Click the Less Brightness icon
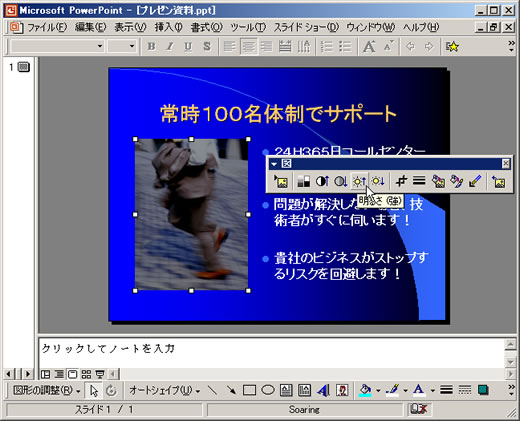The height and width of the screenshot is (421, 520). (x=378, y=182)
